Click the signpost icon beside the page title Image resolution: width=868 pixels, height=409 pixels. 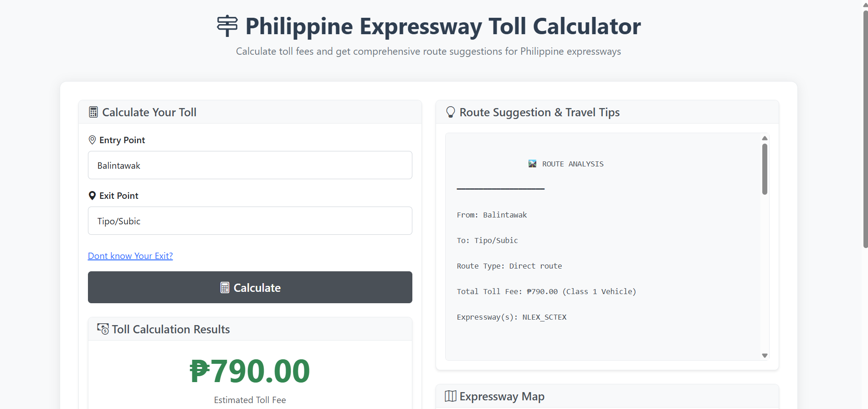pos(227,26)
